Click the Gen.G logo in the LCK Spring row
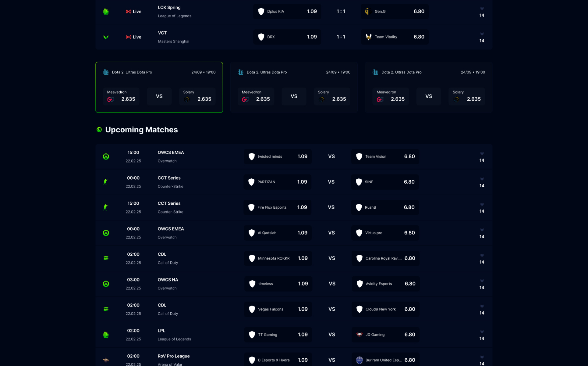 [x=367, y=12]
